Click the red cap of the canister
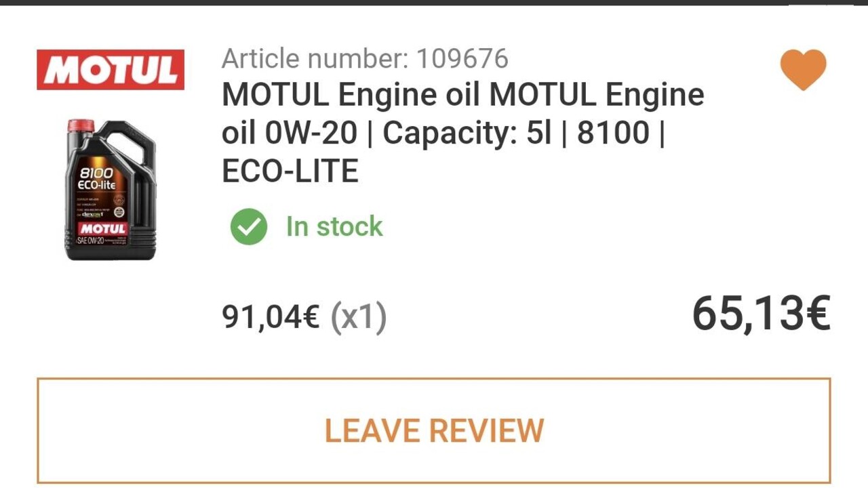 tap(81, 125)
